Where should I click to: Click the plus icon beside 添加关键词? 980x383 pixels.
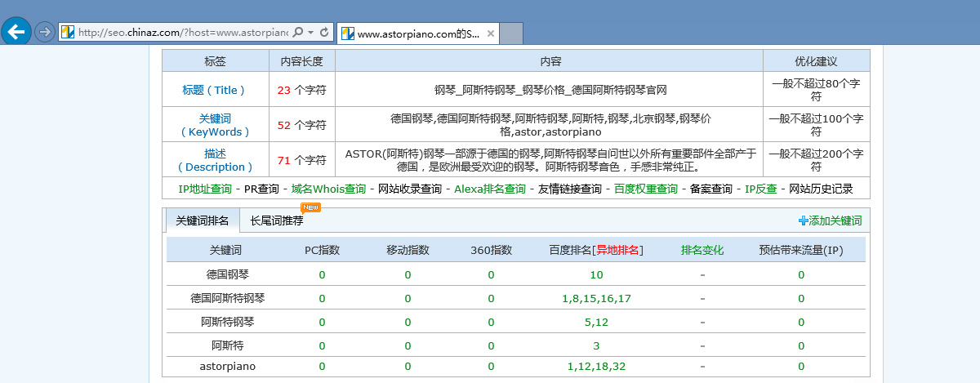pos(803,220)
